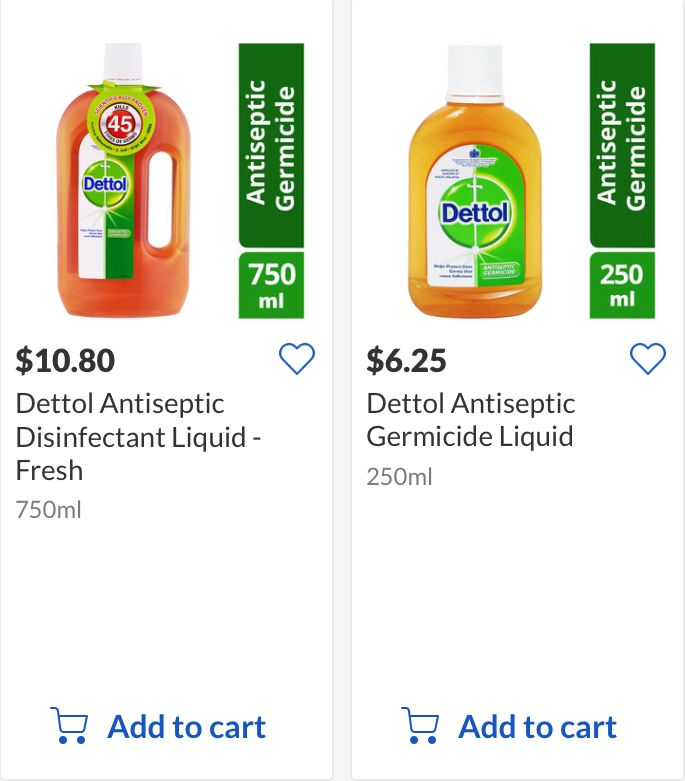Click Antiseptic Germicide banner on 250ml product
685x781 pixels.
click(622, 144)
